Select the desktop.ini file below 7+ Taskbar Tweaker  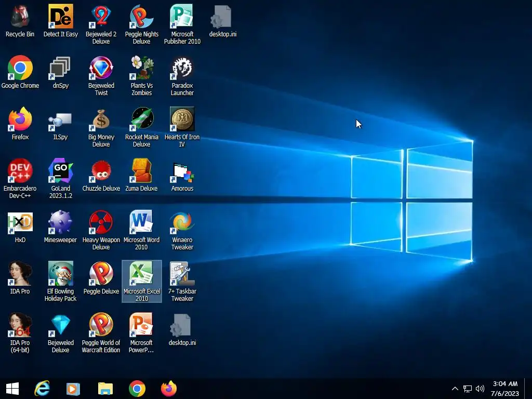pos(182,329)
